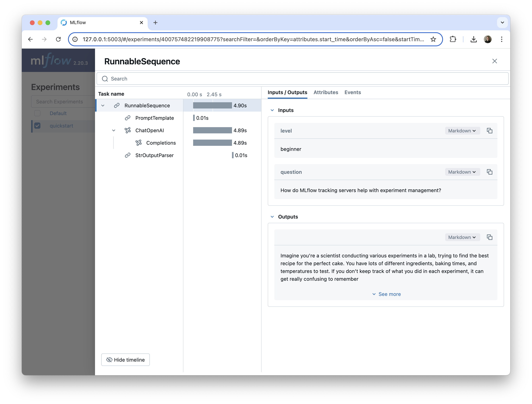Image resolution: width=532 pixels, height=404 pixels.
Task: Click the StrOutputParser 0.01s timeline bar
Action: pyautogui.click(x=233, y=155)
